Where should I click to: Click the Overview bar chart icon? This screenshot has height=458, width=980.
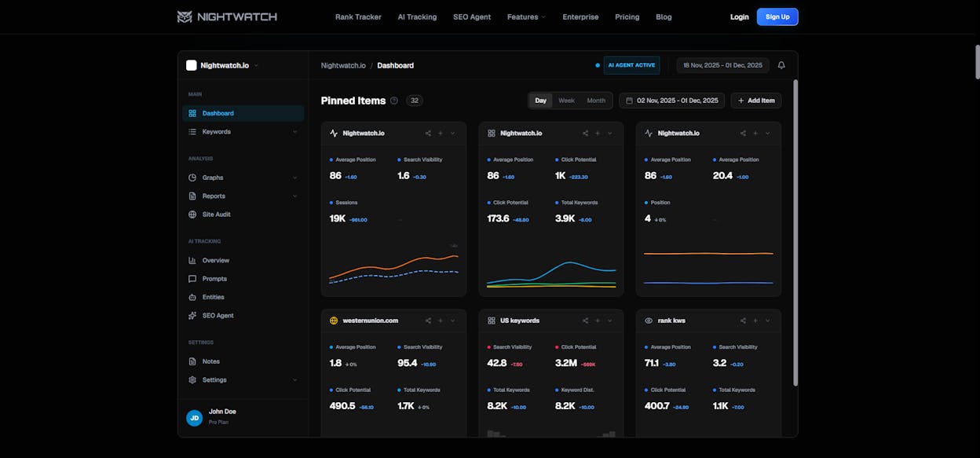tap(192, 260)
